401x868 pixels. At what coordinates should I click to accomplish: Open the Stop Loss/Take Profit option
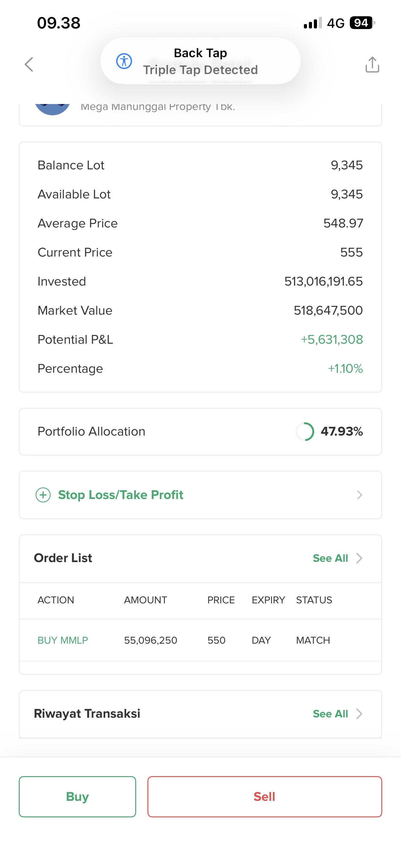click(x=121, y=495)
